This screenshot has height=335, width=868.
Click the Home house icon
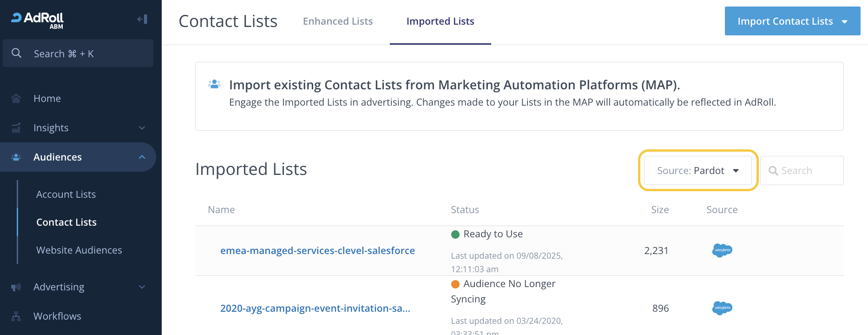click(x=16, y=99)
